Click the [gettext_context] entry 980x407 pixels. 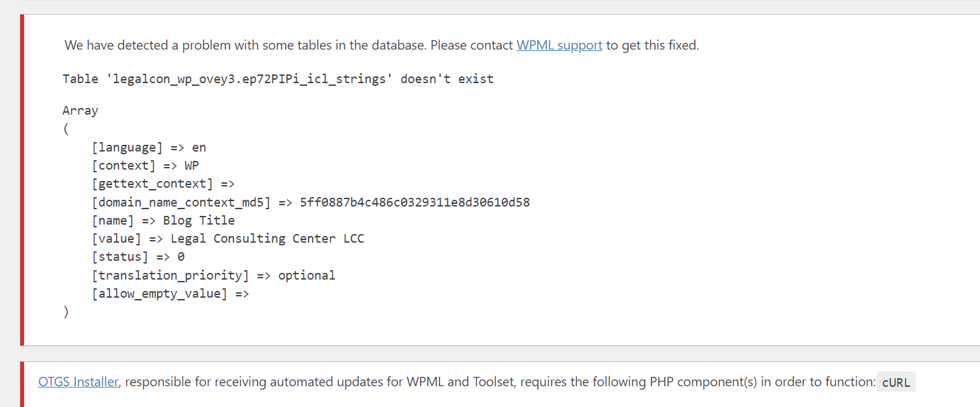[x=162, y=184]
